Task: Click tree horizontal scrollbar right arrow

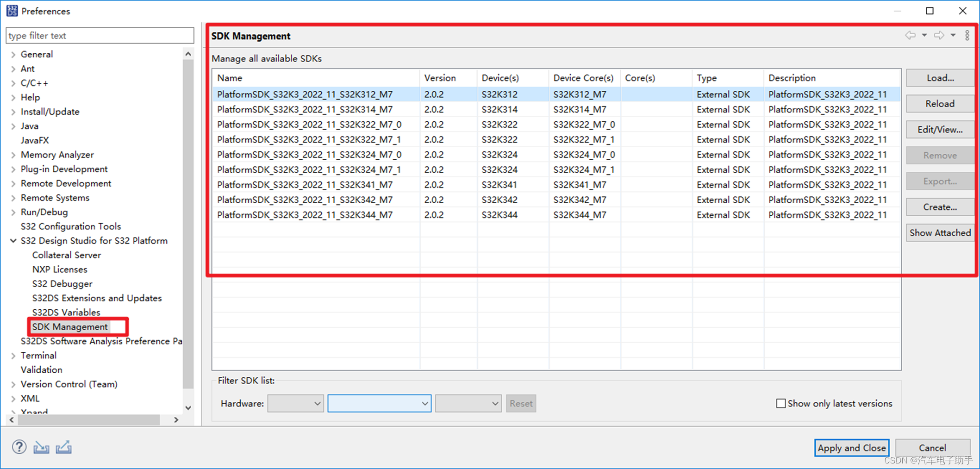Action: (x=176, y=420)
